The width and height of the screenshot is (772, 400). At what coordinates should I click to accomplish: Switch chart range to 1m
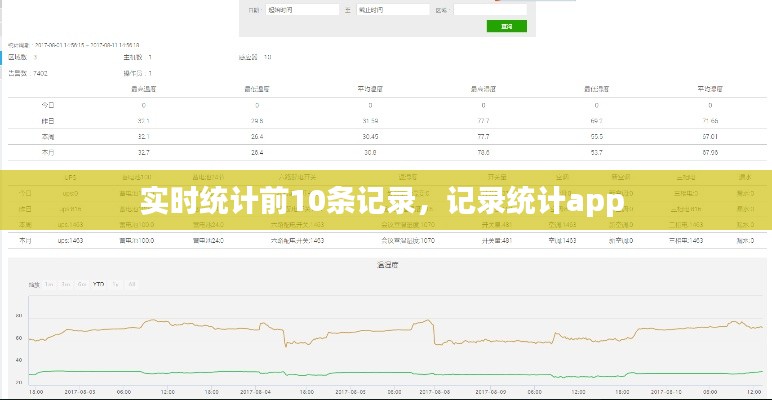point(51,284)
